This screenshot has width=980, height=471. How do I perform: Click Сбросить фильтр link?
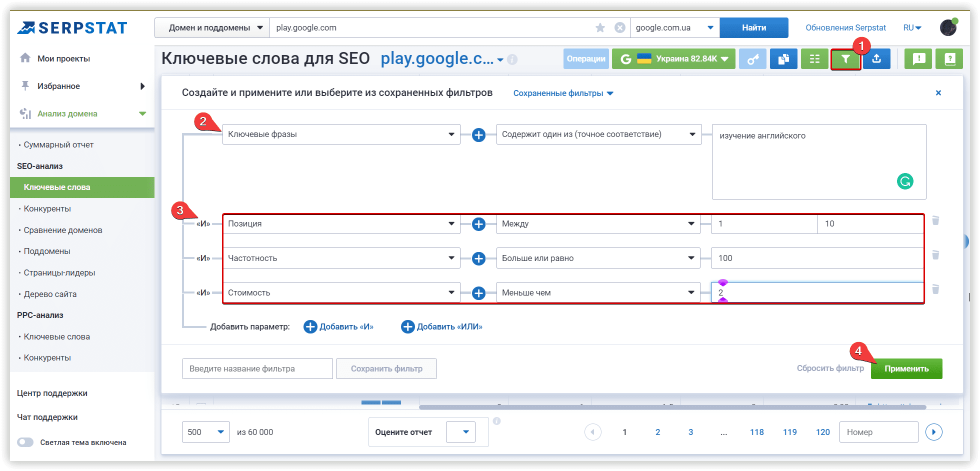pos(830,368)
